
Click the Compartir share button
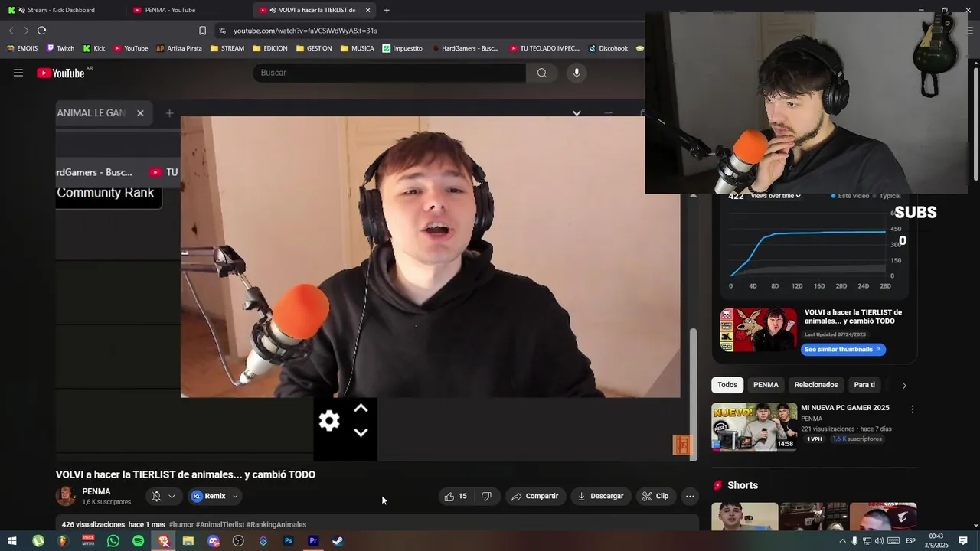click(x=535, y=496)
